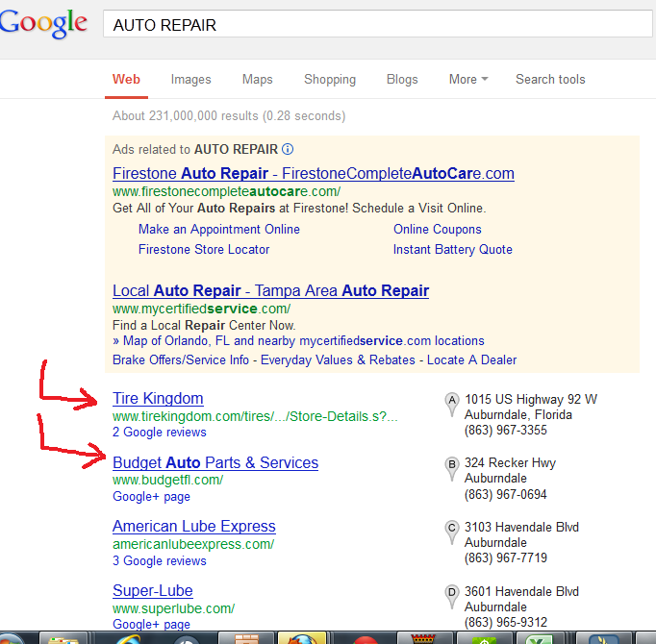The height and width of the screenshot is (644, 656).
Task: Open Windows Explorer folder in taskbar
Action: click(x=63, y=638)
